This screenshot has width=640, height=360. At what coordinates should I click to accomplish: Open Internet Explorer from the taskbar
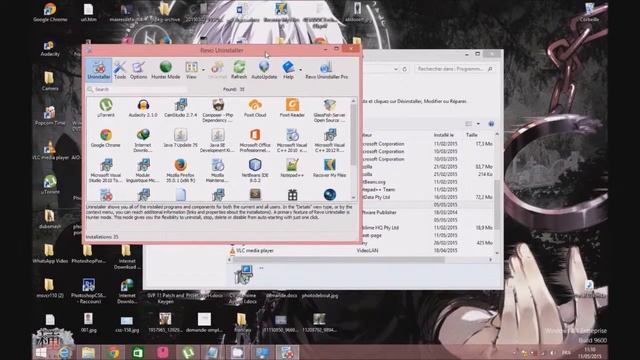tap(65, 352)
